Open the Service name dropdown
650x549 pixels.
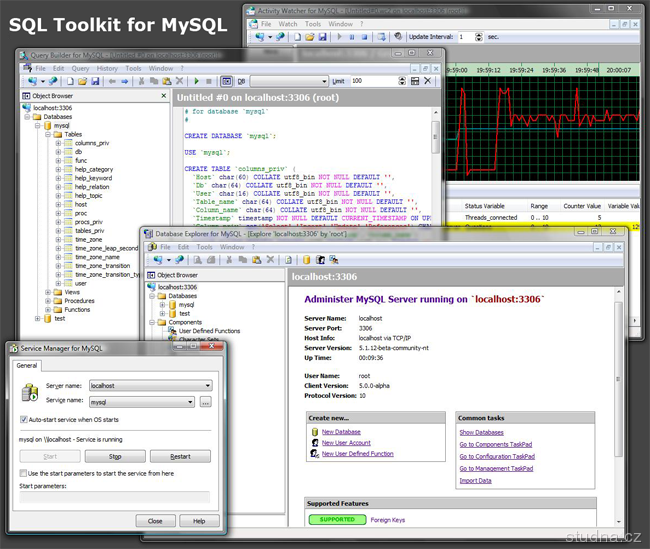(x=190, y=402)
